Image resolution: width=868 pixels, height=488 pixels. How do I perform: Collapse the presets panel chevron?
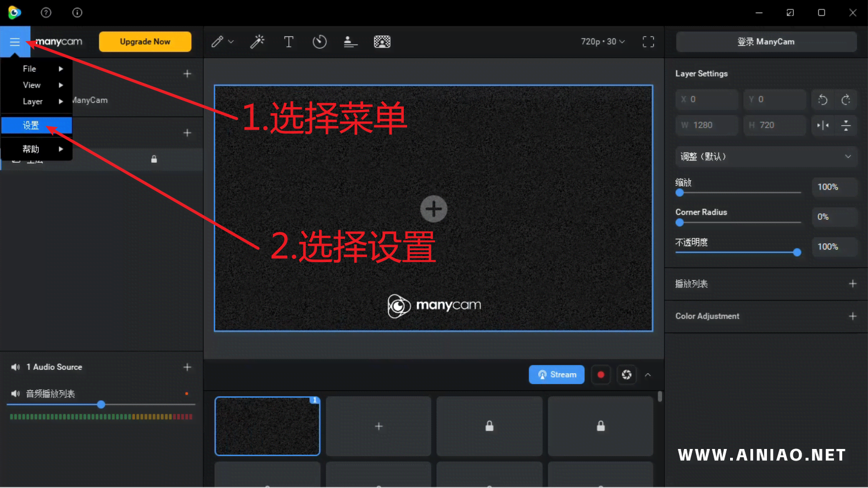[x=648, y=375]
